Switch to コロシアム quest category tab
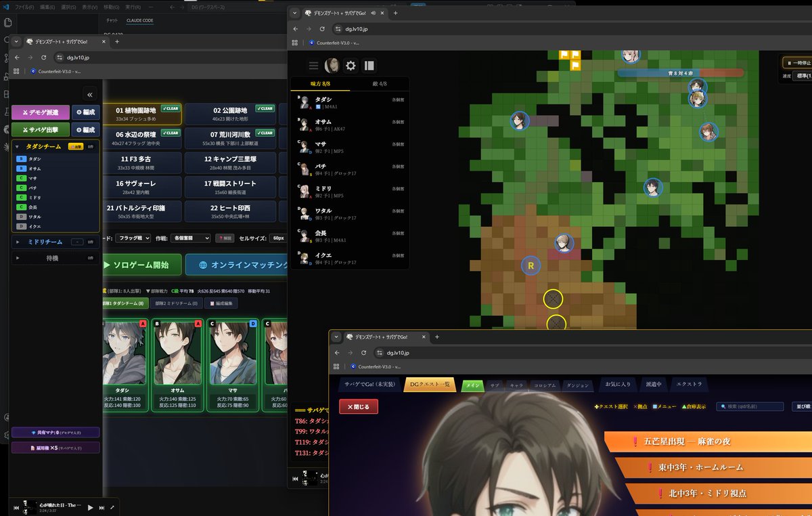Viewport: 812px width, 516px height. 545,385
